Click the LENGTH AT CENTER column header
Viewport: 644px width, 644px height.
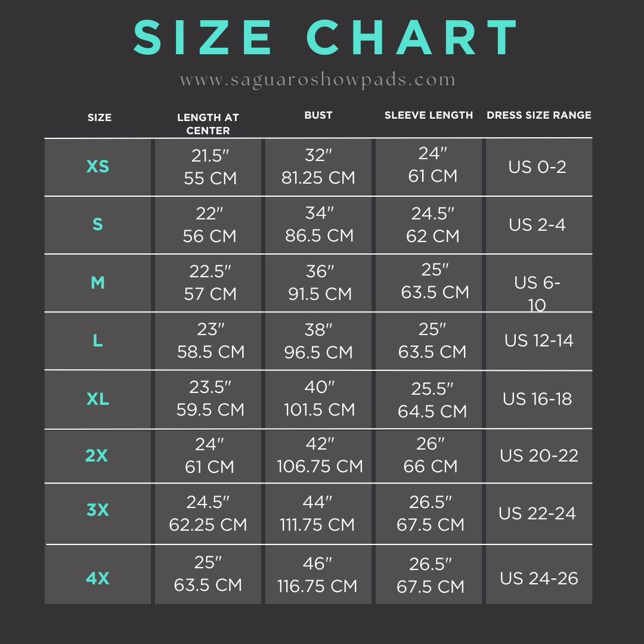point(208,123)
